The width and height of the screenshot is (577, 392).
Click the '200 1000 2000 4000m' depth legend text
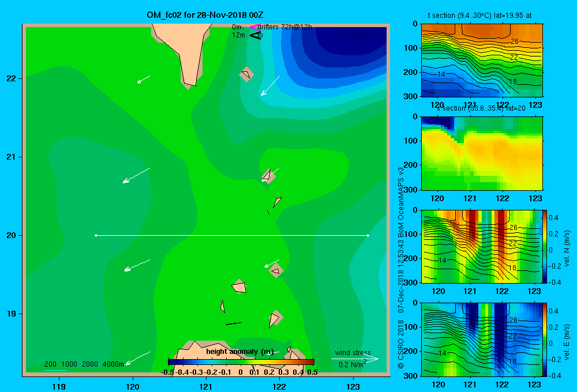pyautogui.click(x=84, y=364)
